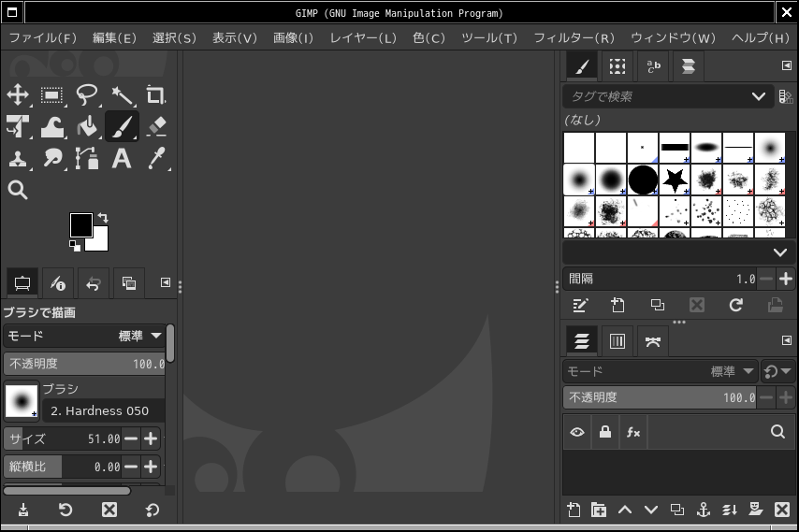
Task: Open the Tool Options tab
Action: [22, 283]
